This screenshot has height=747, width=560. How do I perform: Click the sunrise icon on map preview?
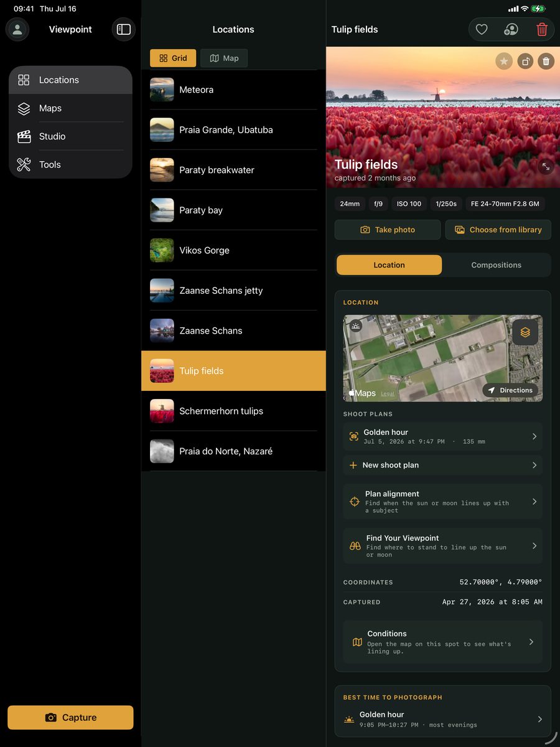[355, 326]
